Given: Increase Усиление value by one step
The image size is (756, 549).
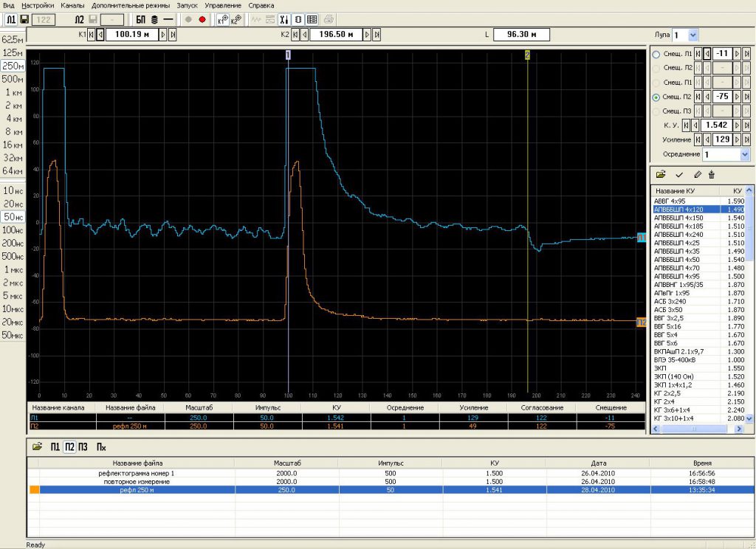Looking at the screenshot, I should 737,139.
